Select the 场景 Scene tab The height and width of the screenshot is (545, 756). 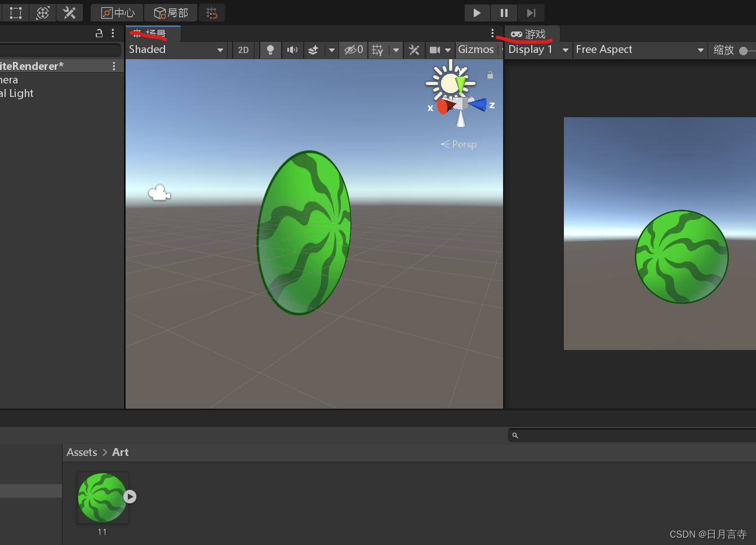[152, 33]
